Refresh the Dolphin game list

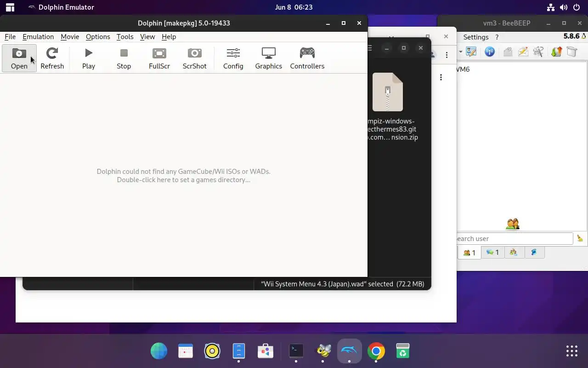coord(52,58)
